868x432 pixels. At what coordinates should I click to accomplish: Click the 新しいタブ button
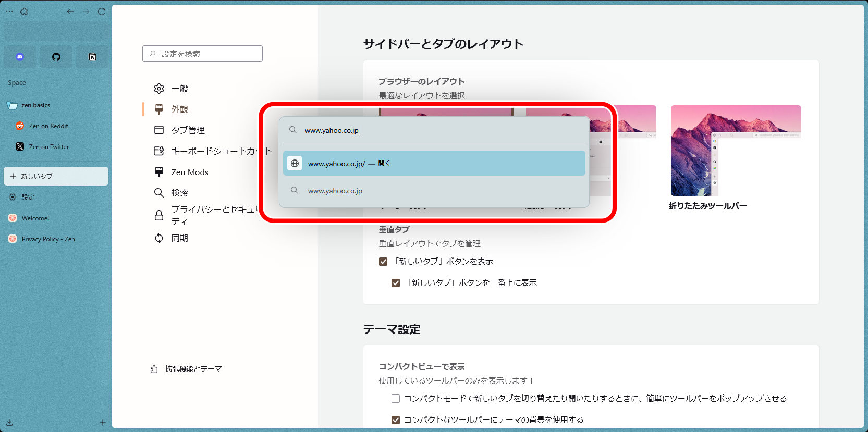click(x=56, y=176)
